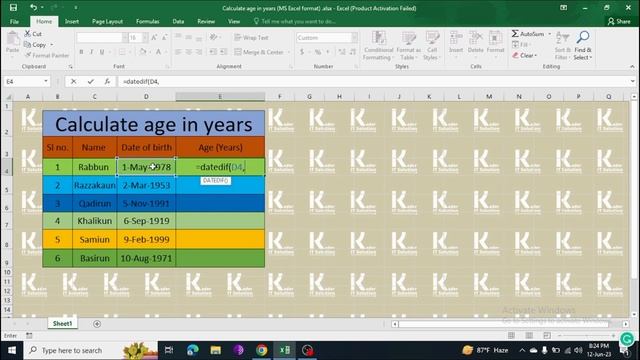Viewport: 640px width, 360px height.
Task: Click the Type here to search box
Action: click(x=91, y=350)
